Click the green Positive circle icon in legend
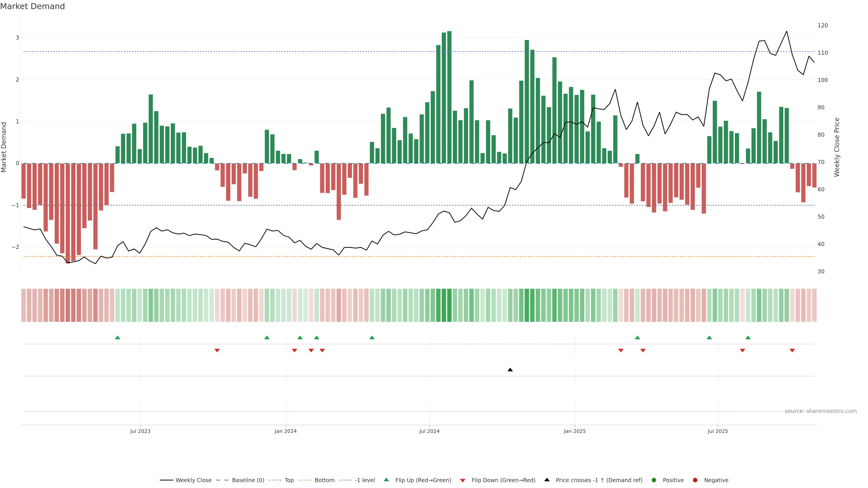The height and width of the screenshot is (488, 868). (654, 480)
